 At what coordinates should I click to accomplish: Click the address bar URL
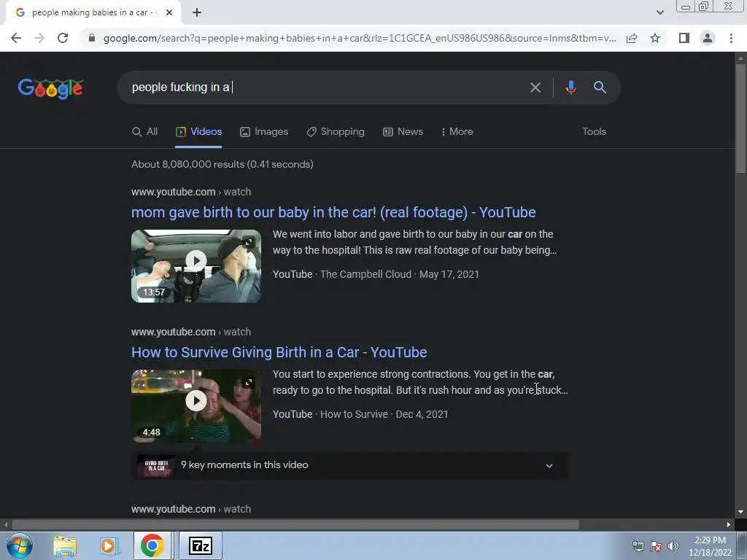(360, 38)
